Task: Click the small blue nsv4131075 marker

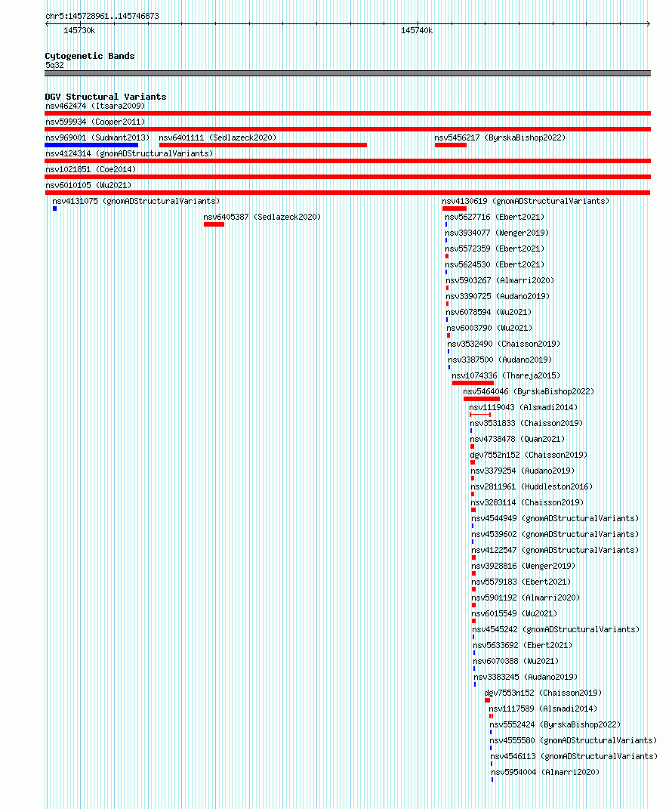Action: point(54,208)
